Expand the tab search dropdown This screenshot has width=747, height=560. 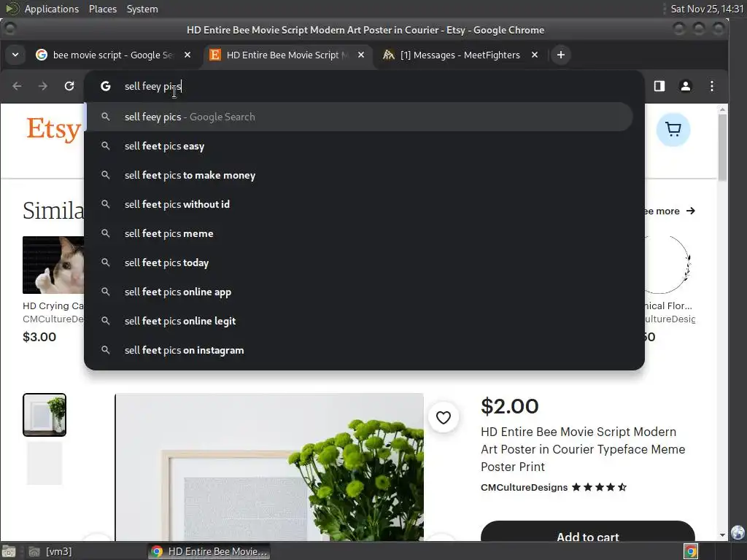[x=15, y=55]
